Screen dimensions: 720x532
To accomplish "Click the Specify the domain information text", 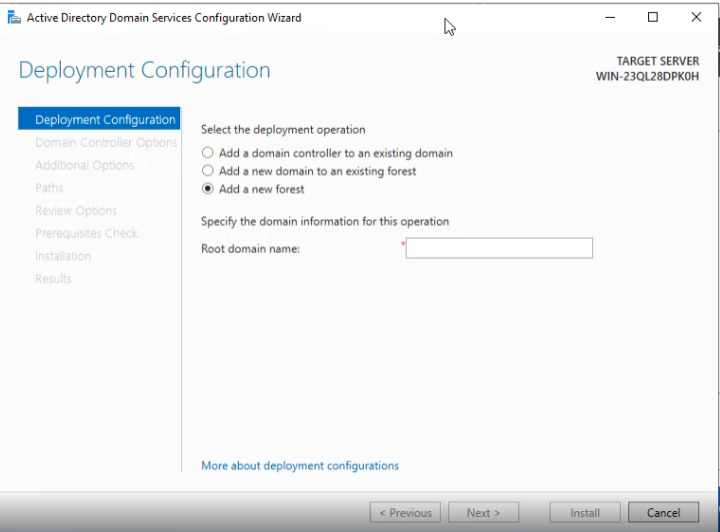I will (x=325, y=222).
